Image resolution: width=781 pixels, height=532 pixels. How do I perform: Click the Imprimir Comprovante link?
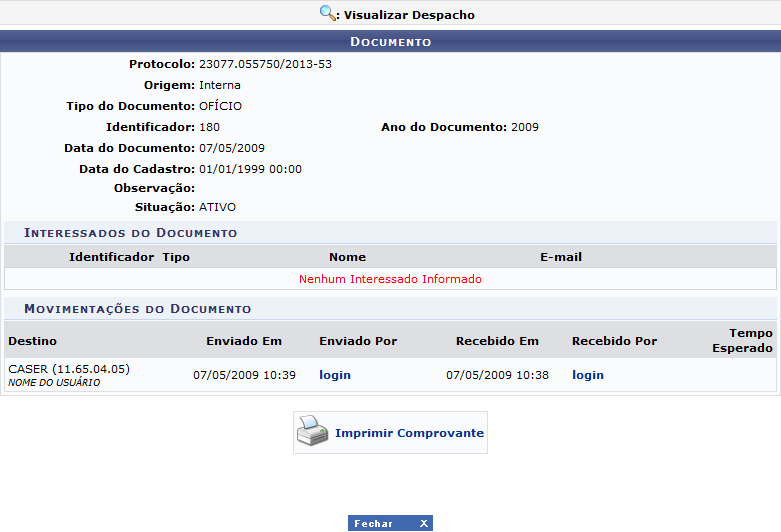click(409, 433)
